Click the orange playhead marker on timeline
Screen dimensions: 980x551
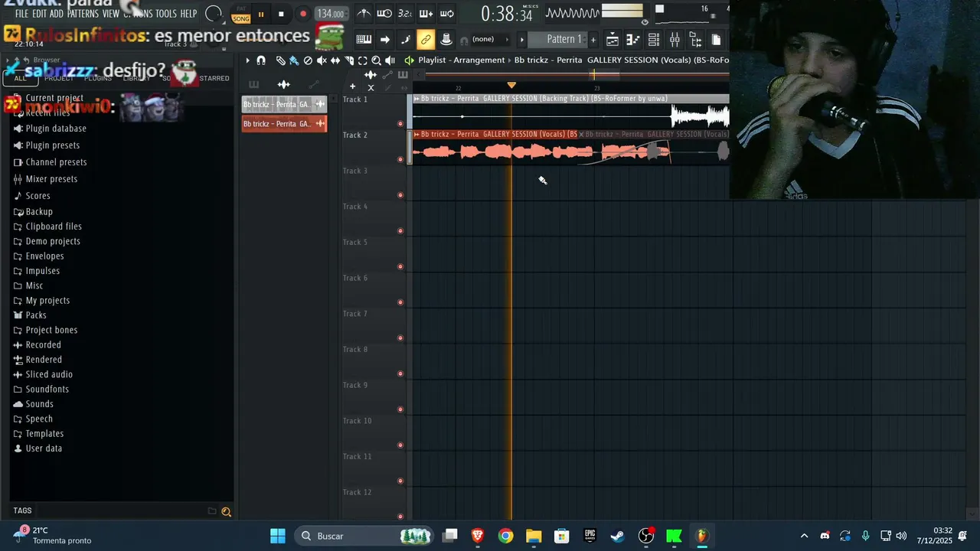pos(511,85)
